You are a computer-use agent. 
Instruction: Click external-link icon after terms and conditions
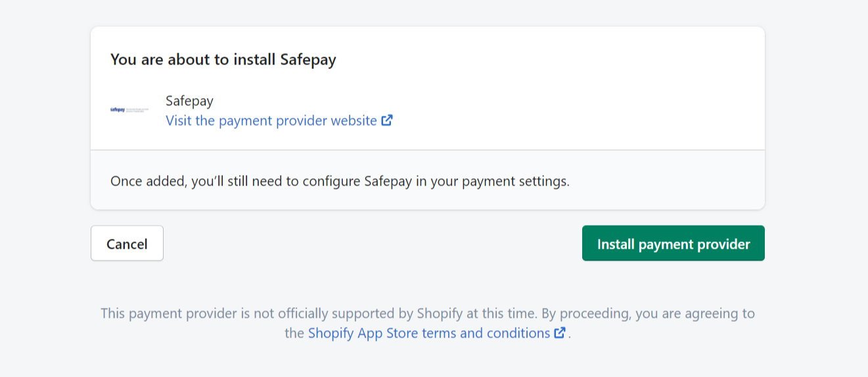pyautogui.click(x=560, y=333)
